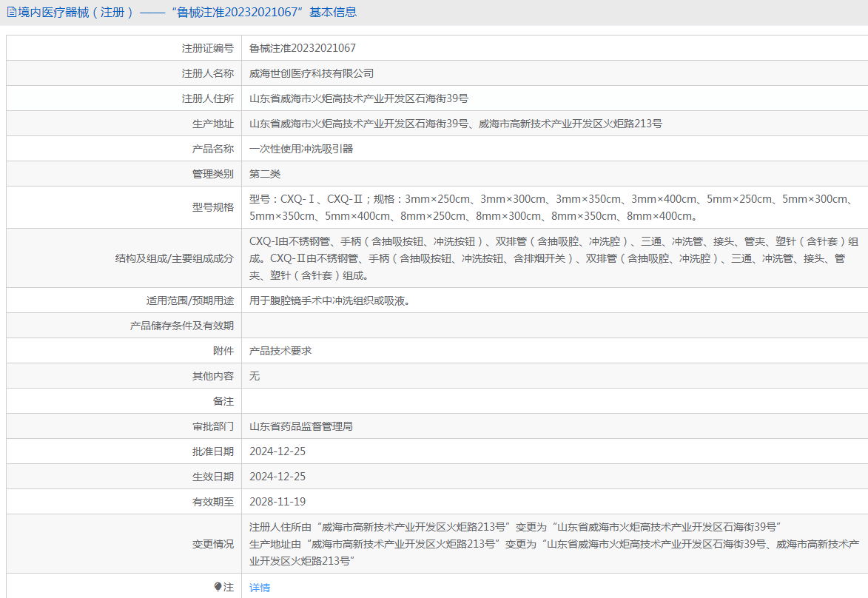Image resolution: width=868 pixels, height=598 pixels.
Task: Select the expiry date 2028-11-19
Action: coord(277,503)
